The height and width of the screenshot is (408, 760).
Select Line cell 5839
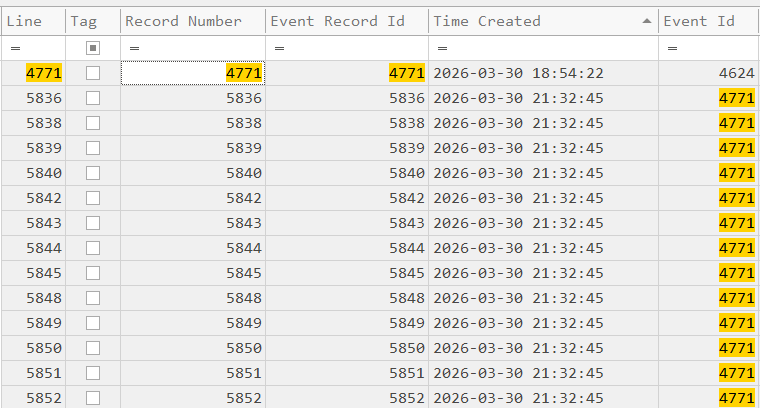pyautogui.click(x=33, y=148)
